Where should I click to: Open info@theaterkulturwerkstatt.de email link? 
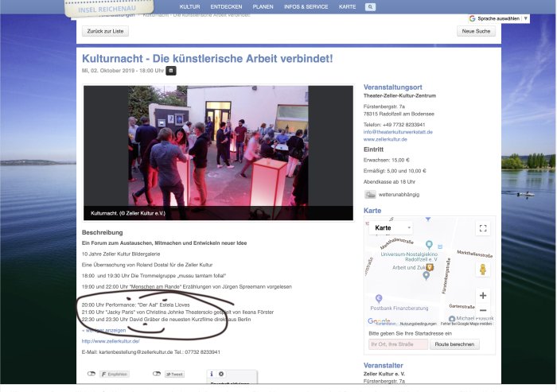[x=398, y=132]
